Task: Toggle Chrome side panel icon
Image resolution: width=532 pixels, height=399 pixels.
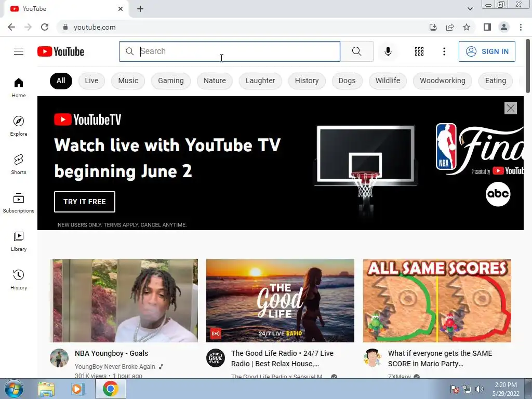Action: coord(487,27)
